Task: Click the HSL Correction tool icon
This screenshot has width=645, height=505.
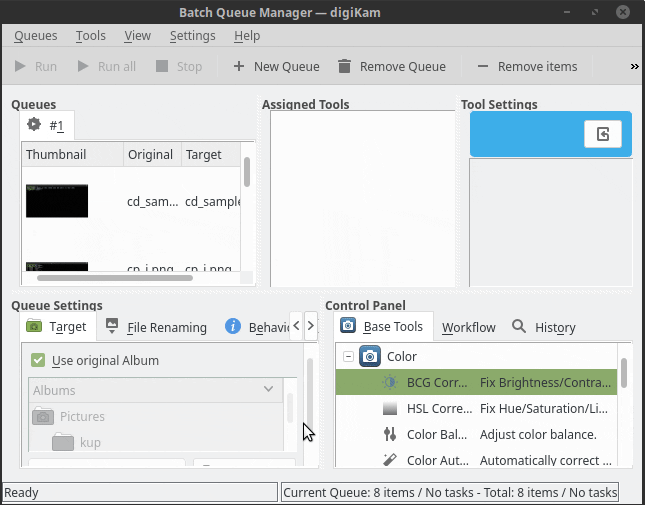Action: coord(390,408)
